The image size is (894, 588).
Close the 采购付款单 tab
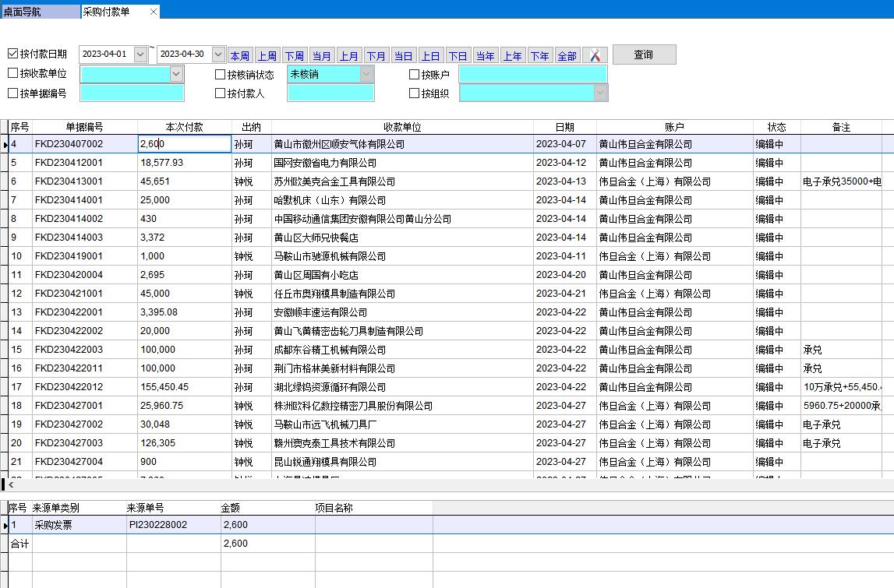(x=154, y=11)
